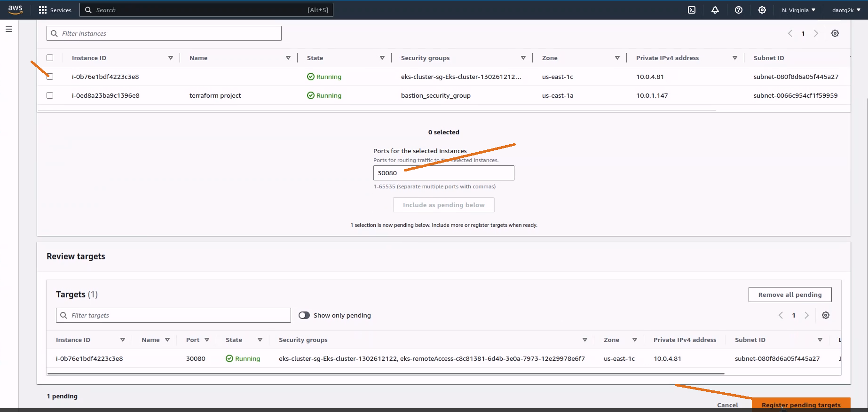Open the Services grid menu
The image size is (868, 412).
pos(55,10)
